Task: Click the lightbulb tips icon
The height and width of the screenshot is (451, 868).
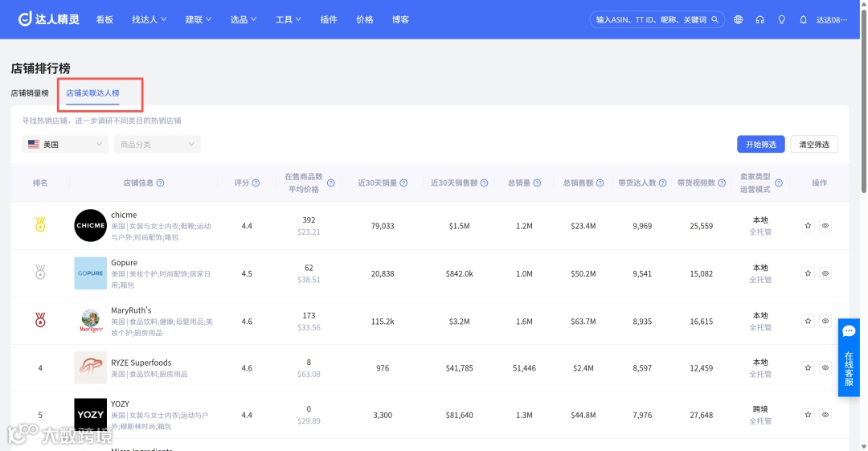Action: click(x=781, y=19)
